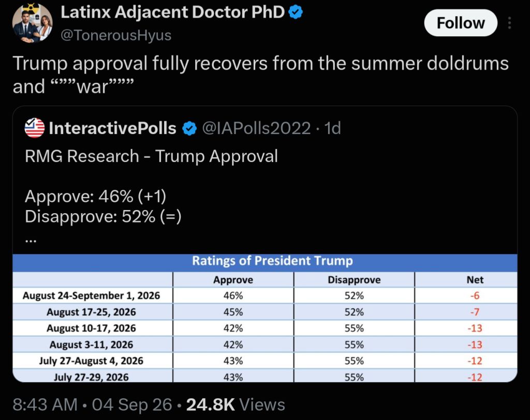Viewport: 530px width, 420px height.
Task: Click the Follow button
Action: pyautogui.click(x=461, y=23)
